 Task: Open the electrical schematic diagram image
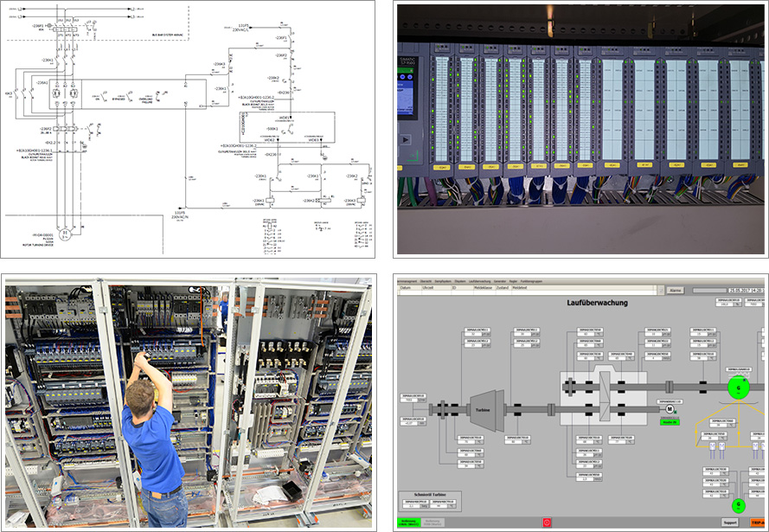click(x=188, y=129)
